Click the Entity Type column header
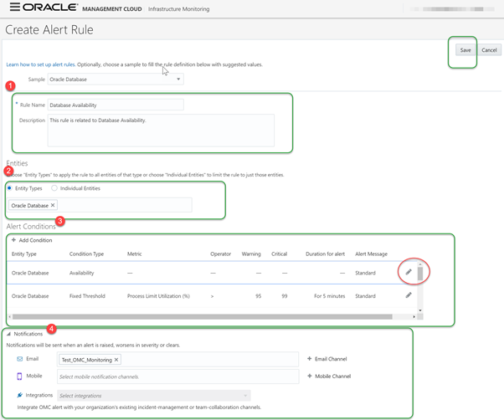 pos(24,254)
